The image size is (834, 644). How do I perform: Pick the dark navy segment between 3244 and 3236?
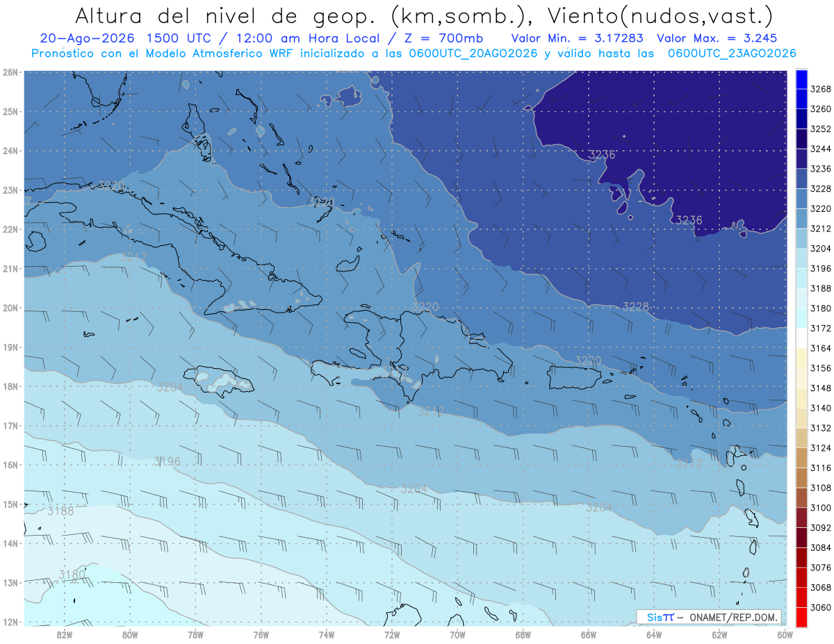click(802, 158)
